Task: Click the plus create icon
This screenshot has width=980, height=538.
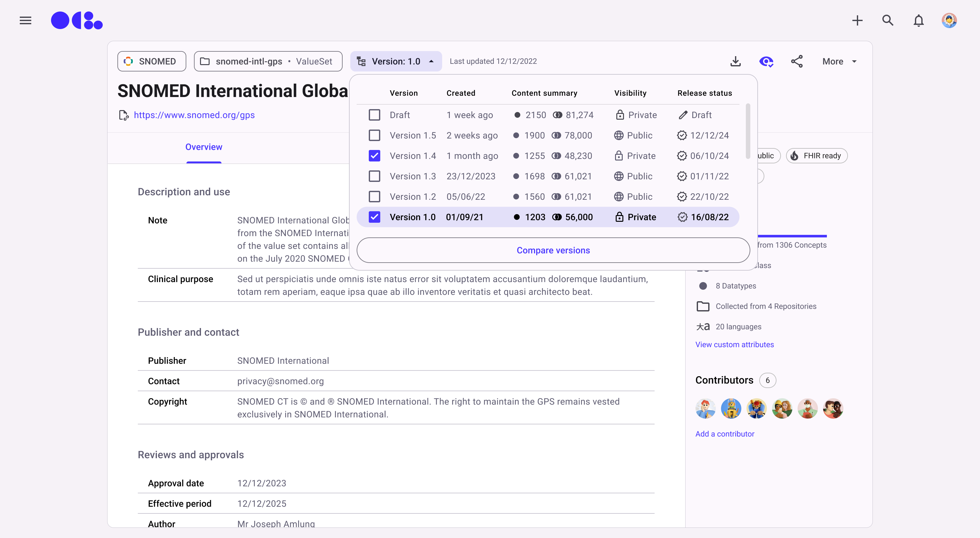Action: tap(857, 20)
